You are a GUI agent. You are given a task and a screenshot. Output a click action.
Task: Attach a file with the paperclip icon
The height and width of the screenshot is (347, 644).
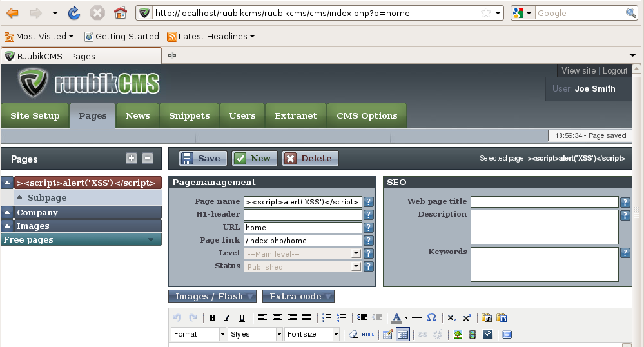pos(487,334)
